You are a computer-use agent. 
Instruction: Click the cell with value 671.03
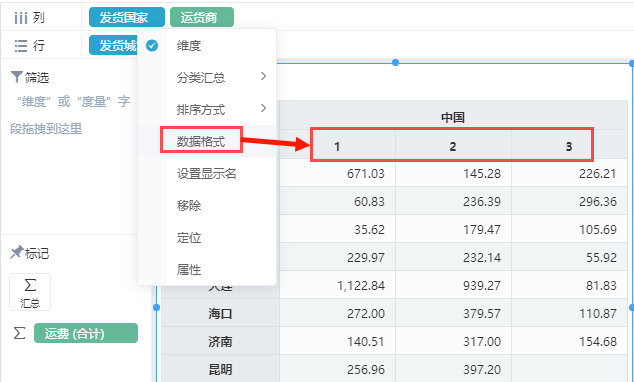coord(337,173)
